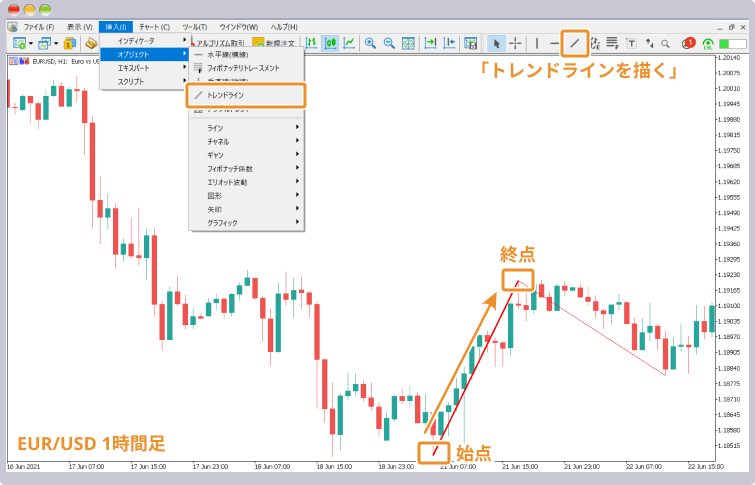Switch chart to line chart display
The width and height of the screenshot is (755, 485).
pos(349,43)
